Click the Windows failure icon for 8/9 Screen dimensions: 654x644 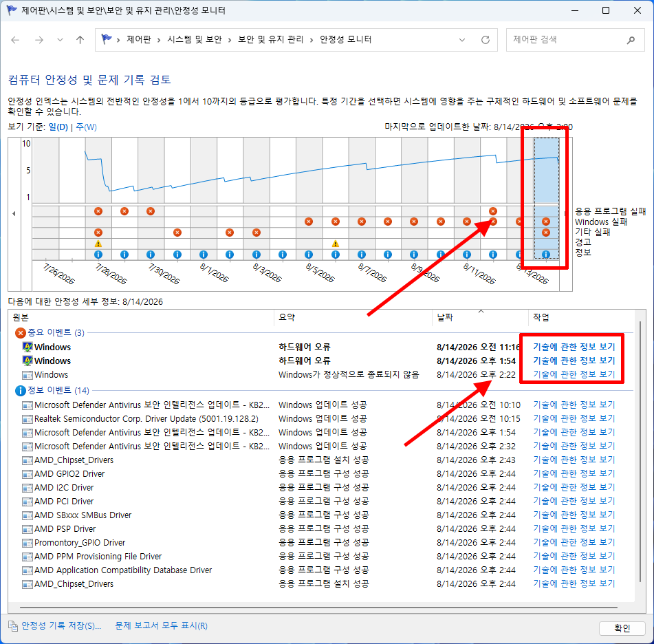click(x=414, y=222)
